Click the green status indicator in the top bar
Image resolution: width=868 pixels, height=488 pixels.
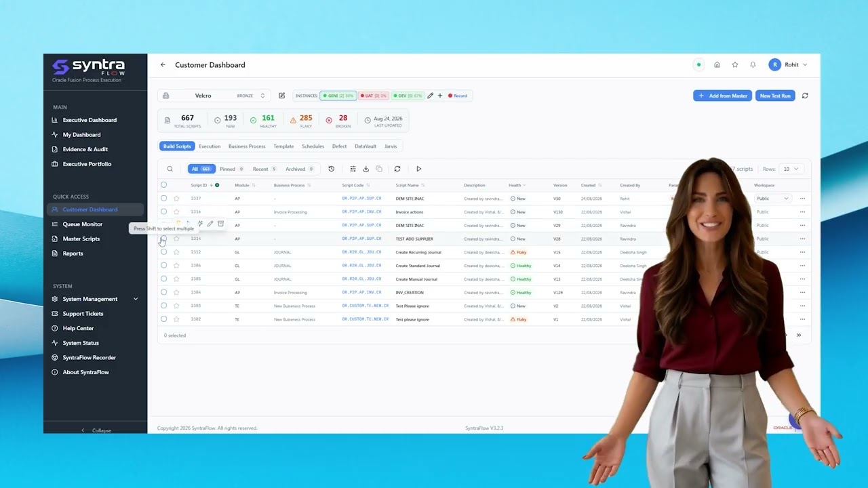[698, 65]
